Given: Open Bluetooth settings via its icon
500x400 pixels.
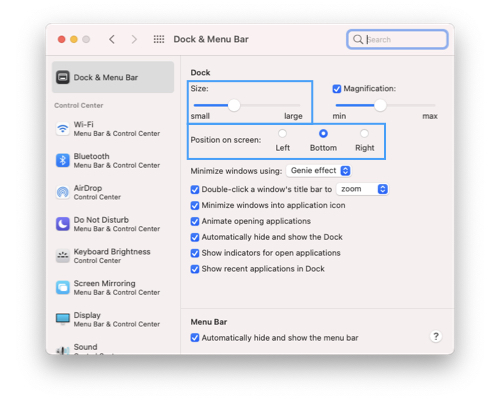Looking at the screenshot, I should pos(63,160).
